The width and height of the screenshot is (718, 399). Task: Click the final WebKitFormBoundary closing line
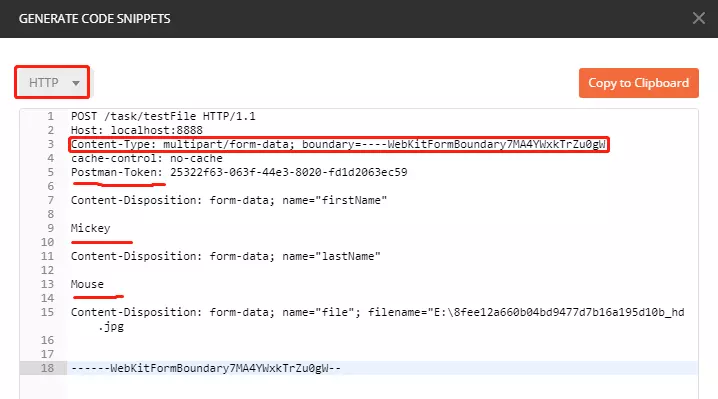(x=206, y=368)
